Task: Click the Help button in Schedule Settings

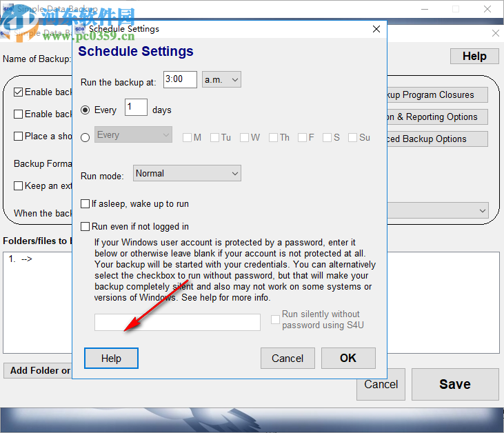Action: point(111,358)
